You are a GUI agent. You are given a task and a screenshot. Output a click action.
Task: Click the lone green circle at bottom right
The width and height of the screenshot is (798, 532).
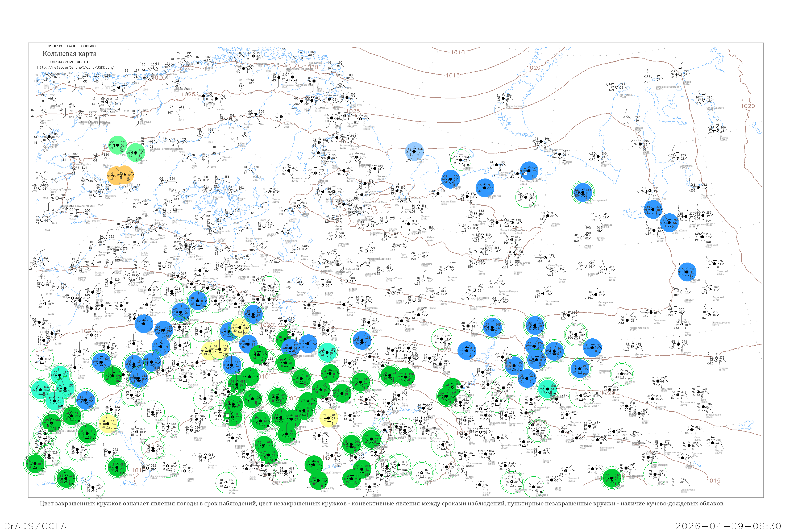[612, 478]
